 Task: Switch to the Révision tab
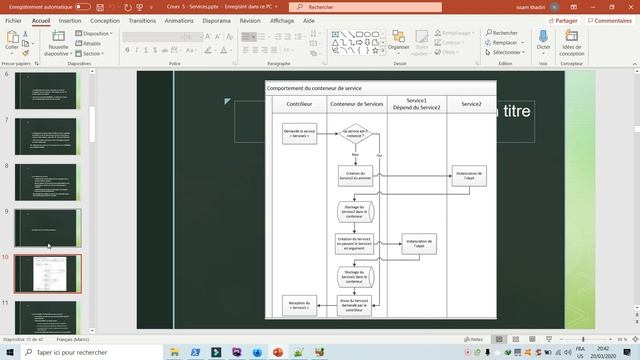[x=250, y=20]
